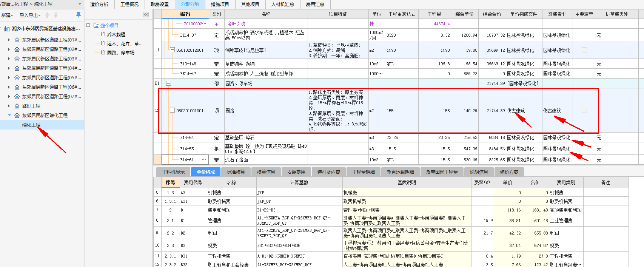The height and width of the screenshot is (267, 644).
Task: Toggle 主要清单 checkbox for 铺种草皮 row
Action: click(584, 50)
